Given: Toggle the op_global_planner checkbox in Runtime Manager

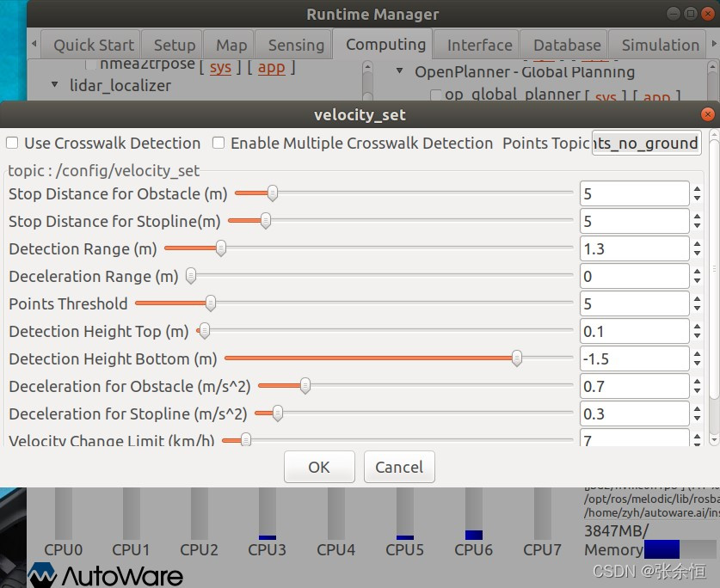Looking at the screenshot, I should (x=436, y=95).
